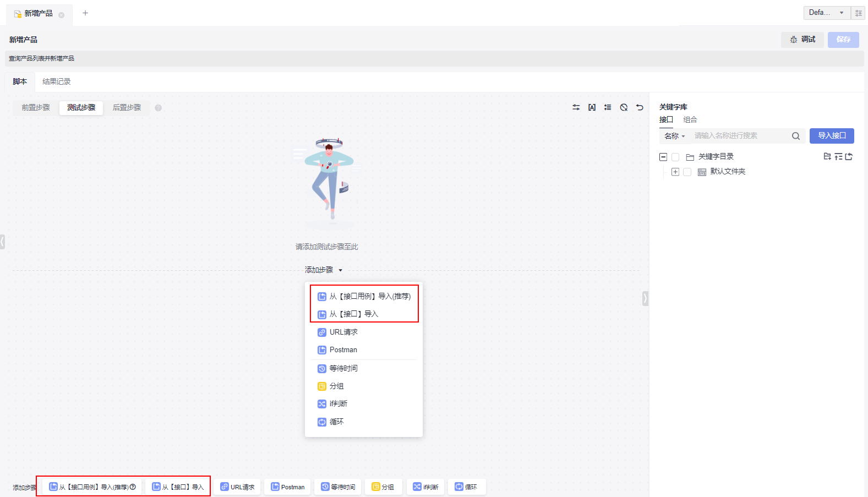Select URL请求 menu entry
The image size is (868, 497).
[364, 332]
